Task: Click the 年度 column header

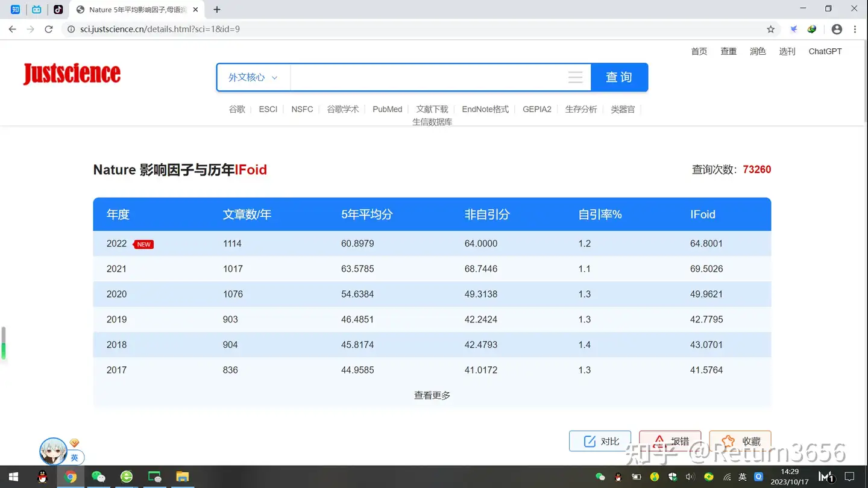Action: [x=118, y=214]
